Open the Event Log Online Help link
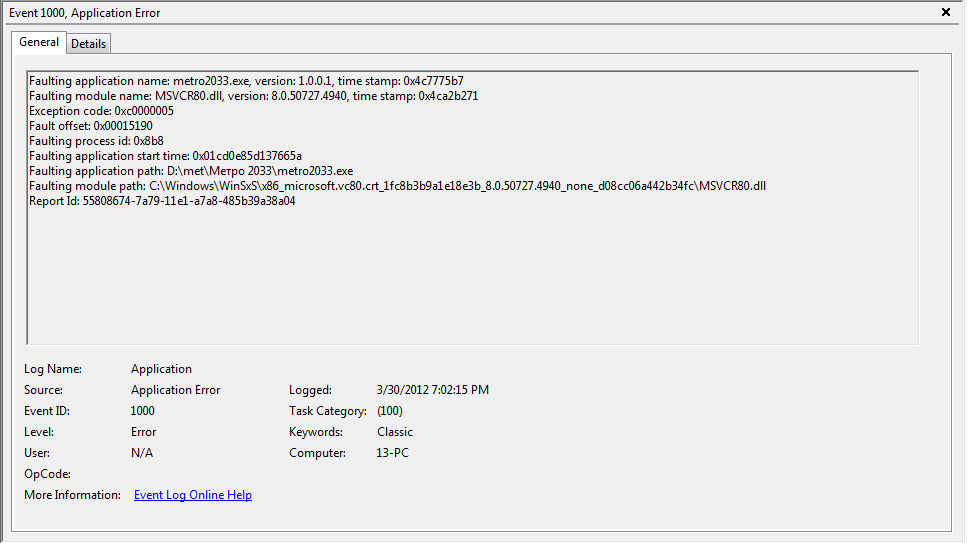The height and width of the screenshot is (543, 967). pos(192,495)
